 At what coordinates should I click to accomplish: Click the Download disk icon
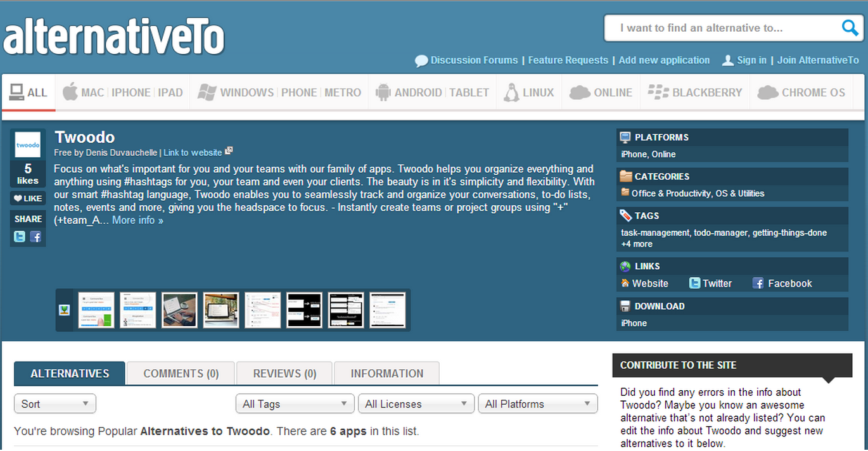(x=626, y=307)
